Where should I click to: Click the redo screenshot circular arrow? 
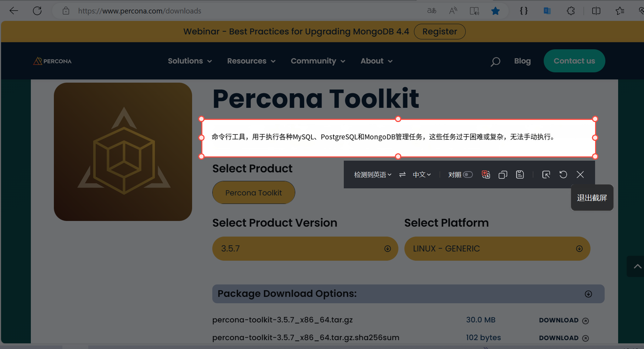(563, 174)
